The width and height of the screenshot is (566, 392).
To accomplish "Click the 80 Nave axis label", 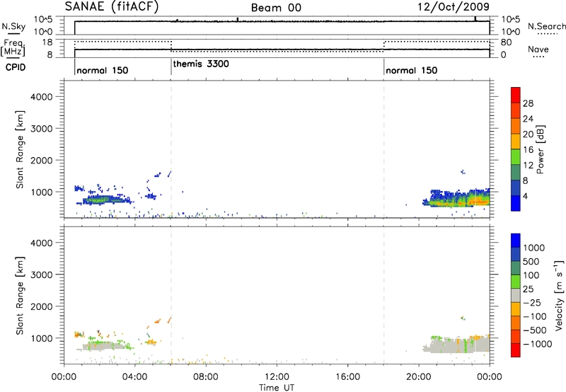I will [x=506, y=42].
